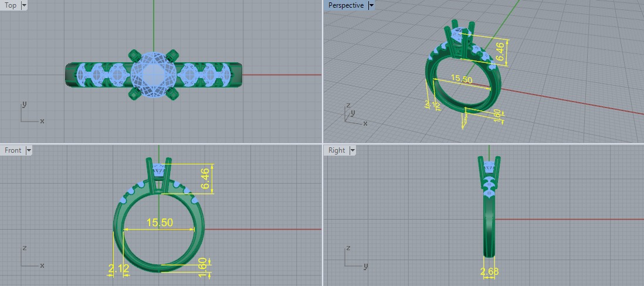
Task: Activate the Front viewport title label
Action: [x=13, y=150]
